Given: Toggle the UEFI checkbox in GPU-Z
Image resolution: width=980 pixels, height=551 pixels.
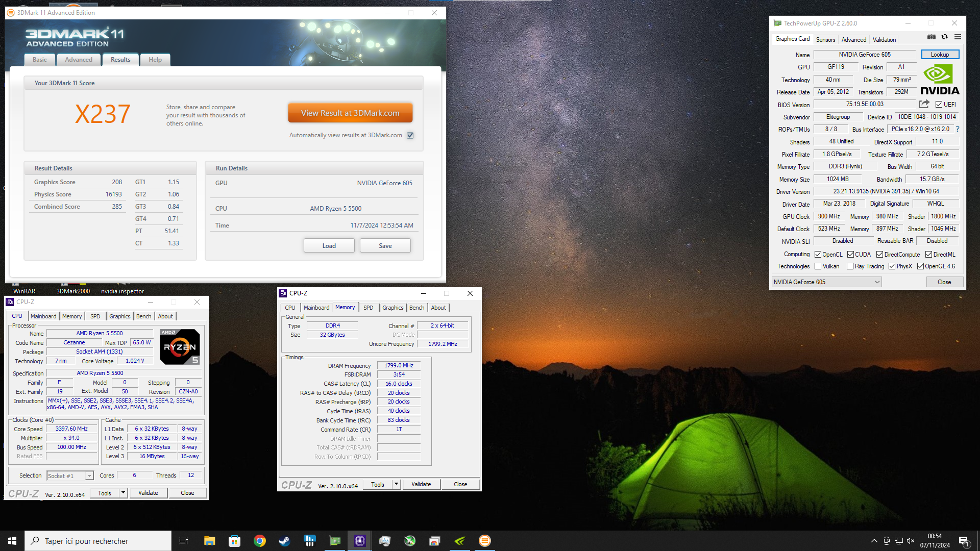Looking at the screenshot, I should point(939,105).
